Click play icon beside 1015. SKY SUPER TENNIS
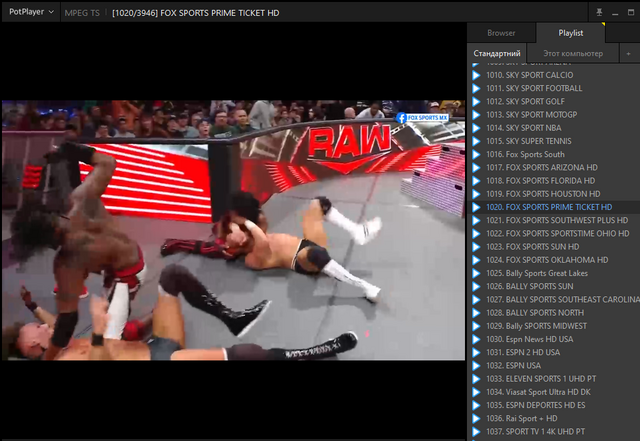 476,141
